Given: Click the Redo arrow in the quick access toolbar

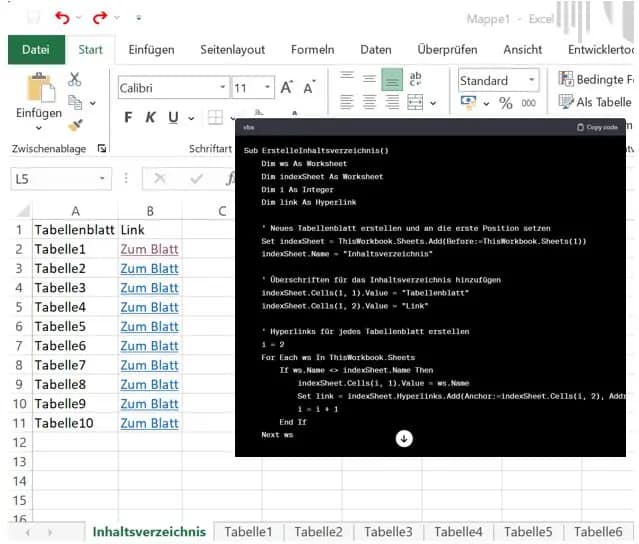Looking at the screenshot, I should (99, 18).
